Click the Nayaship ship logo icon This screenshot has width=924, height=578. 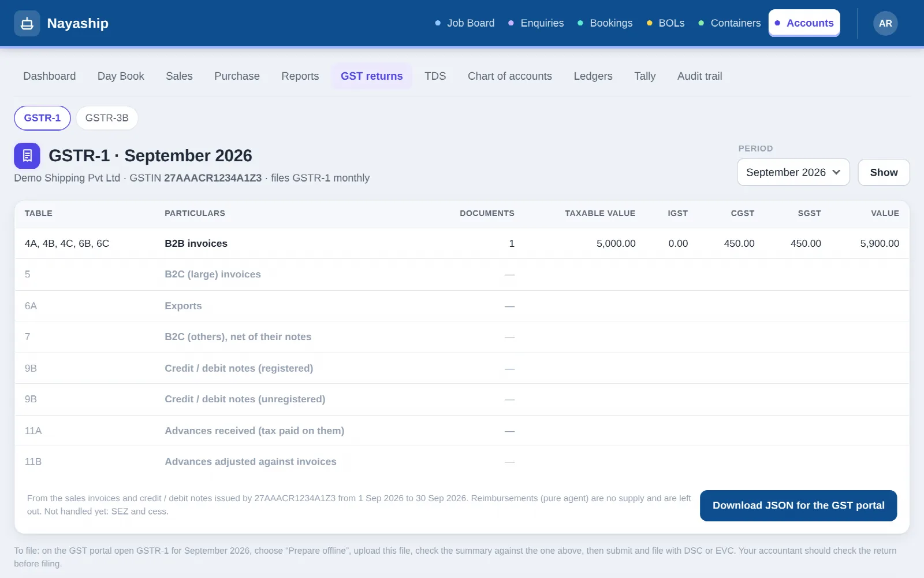point(27,23)
